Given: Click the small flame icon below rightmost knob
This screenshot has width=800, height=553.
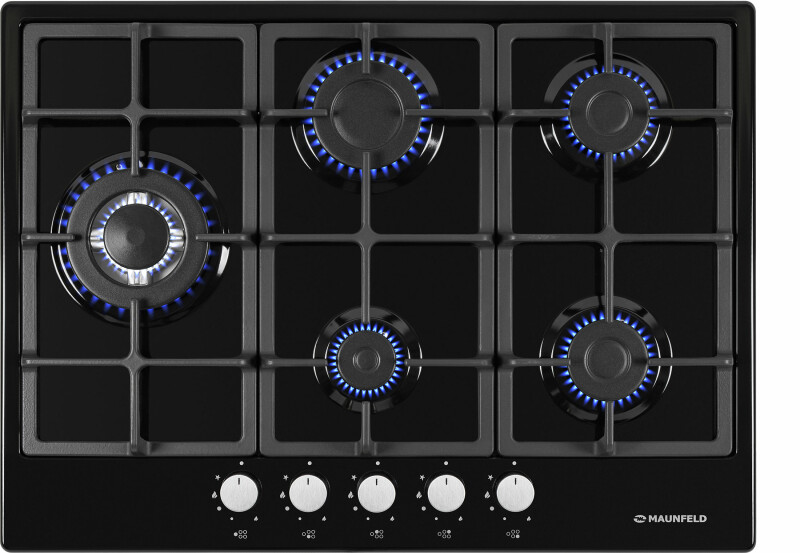Looking at the screenshot, I should (x=529, y=518).
